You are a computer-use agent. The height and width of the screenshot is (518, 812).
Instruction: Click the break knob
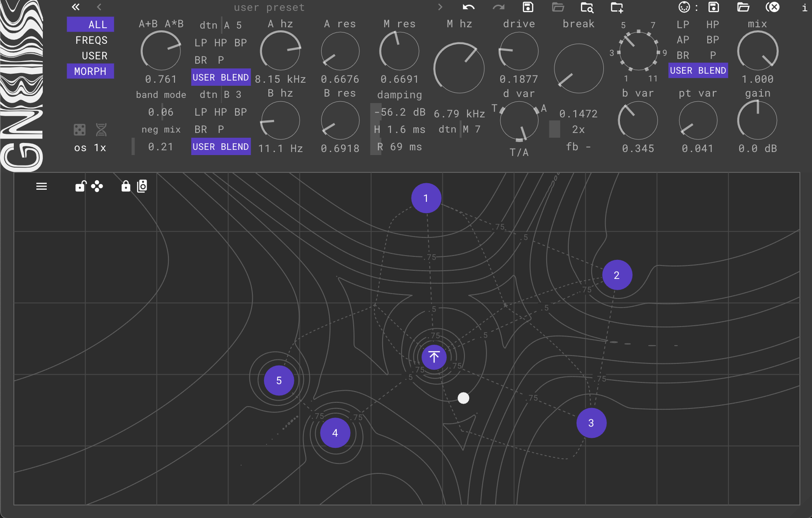(x=579, y=68)
